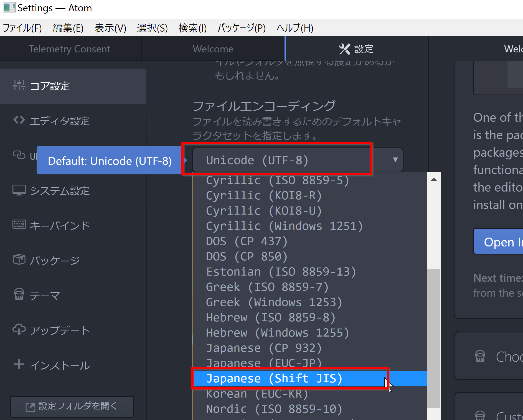Viewport: 523px width, 420px height.
Task: Click the settings tools icon in the 設定 tab
Action: (345, 49)
